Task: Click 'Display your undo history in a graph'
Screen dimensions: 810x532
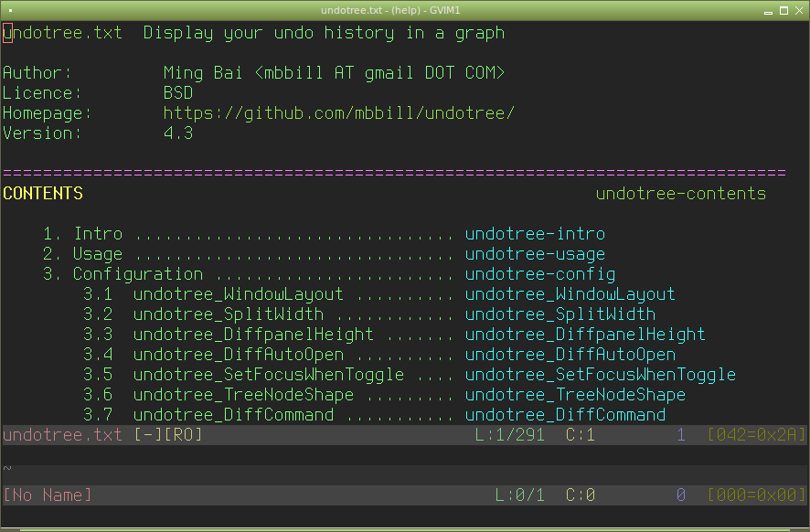Action: pos(324,33)
